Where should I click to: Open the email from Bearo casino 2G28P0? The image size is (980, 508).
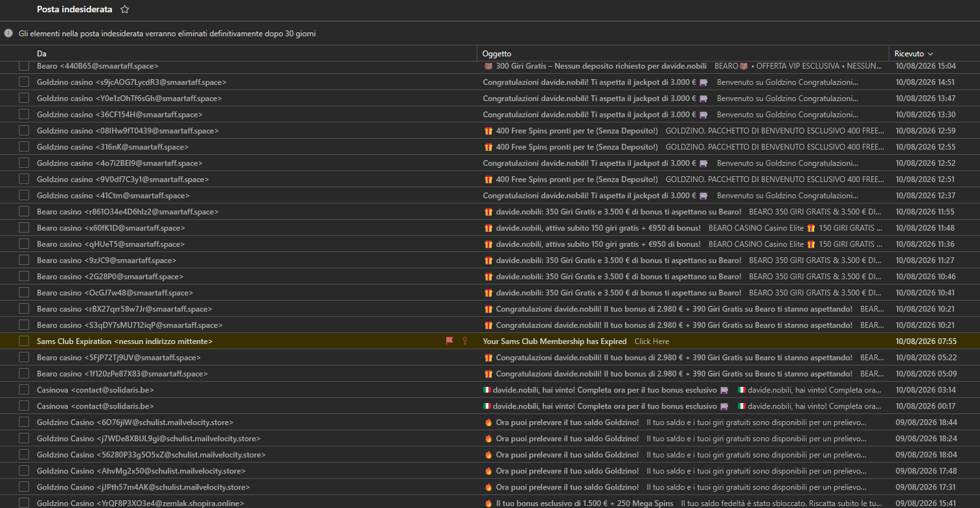pos(490,277)
